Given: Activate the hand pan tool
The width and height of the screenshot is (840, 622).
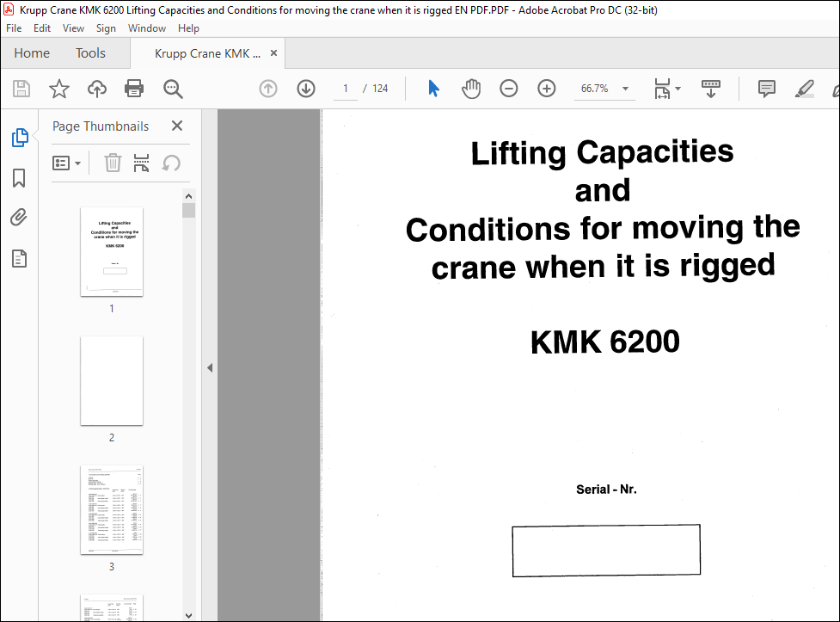Looking at the screenshot, I should pyautogui.click(x=471, y=89).
